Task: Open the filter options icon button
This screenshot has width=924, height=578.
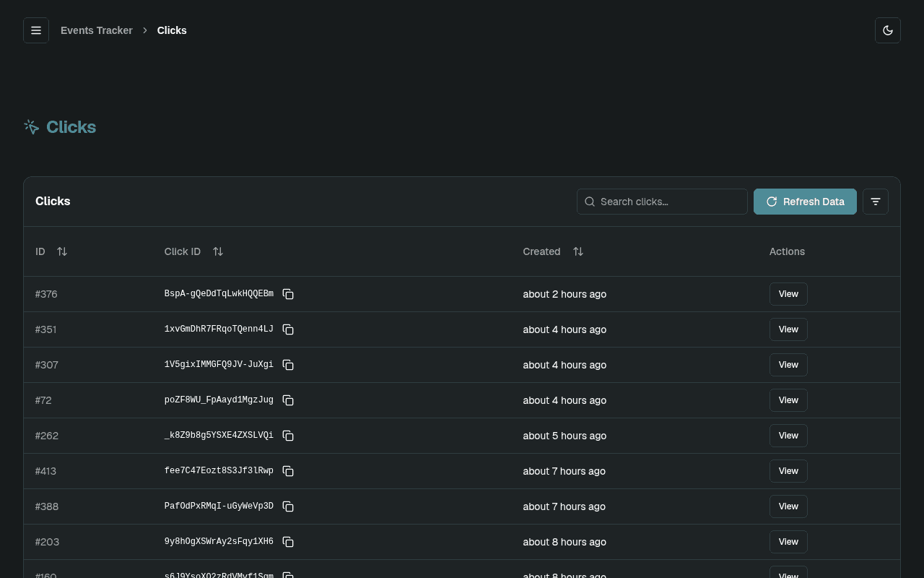Action: (x=876, y=202)
